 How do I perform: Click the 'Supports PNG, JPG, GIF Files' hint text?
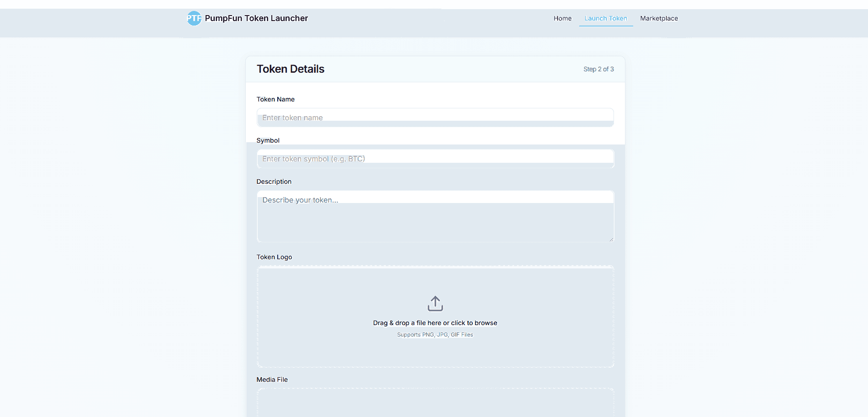(x=435, y=335)
